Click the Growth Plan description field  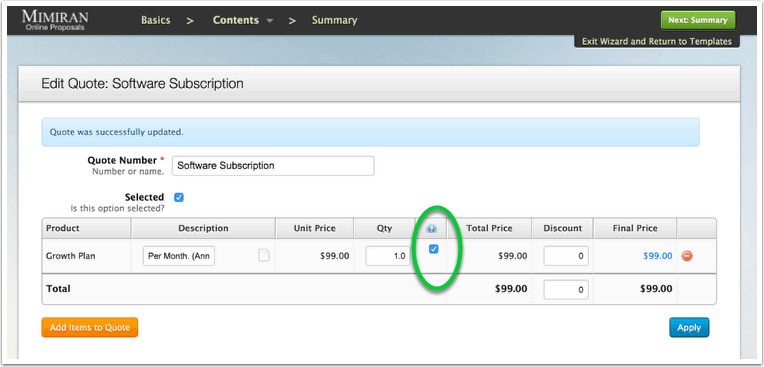coord(179,256)
